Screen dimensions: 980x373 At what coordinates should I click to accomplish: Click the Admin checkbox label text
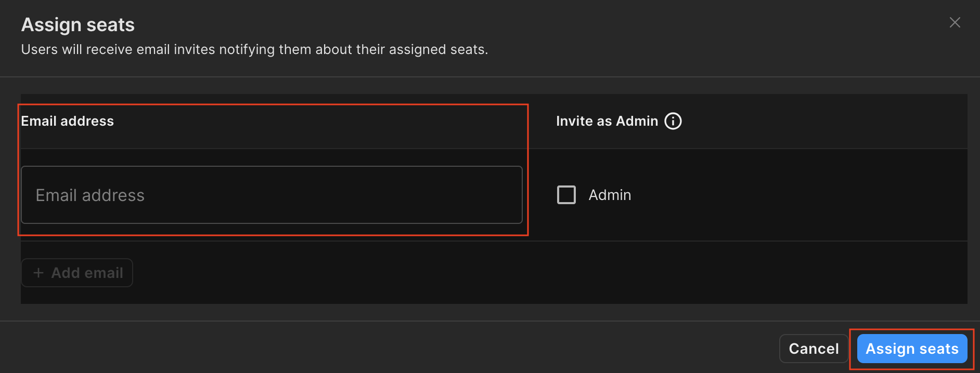coord(610,195)
